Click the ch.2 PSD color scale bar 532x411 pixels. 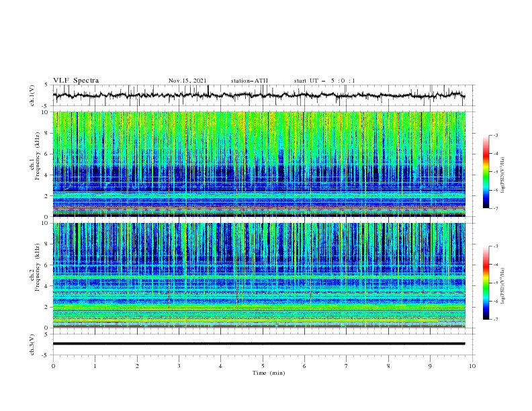(x=486, y=283)
